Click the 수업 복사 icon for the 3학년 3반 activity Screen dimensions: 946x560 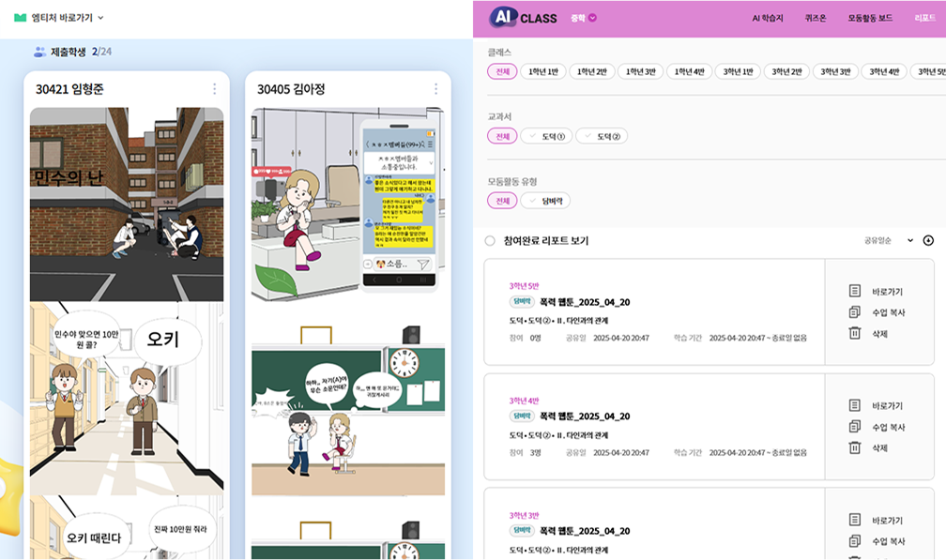pyautogui.click(x=855, y=541)
